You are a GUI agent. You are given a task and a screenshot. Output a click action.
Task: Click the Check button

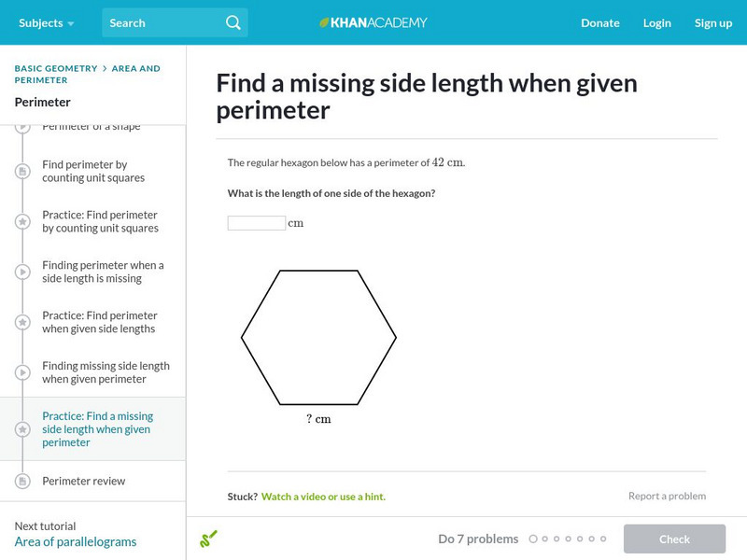[x=674, y=539]
